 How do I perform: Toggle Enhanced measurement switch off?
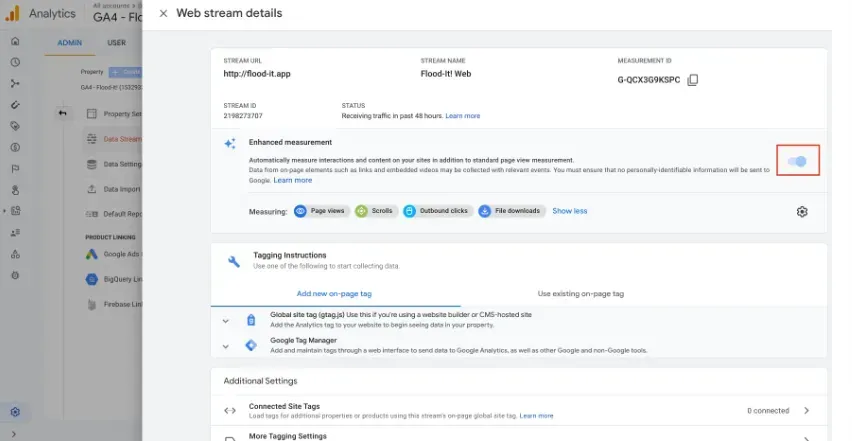tap(797, 161)
